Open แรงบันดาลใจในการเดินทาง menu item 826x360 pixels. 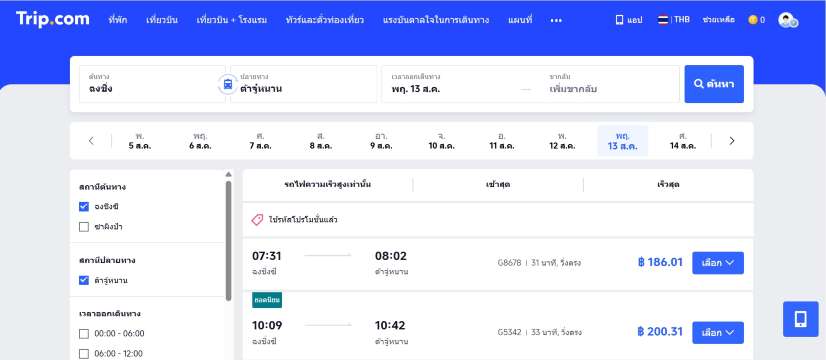coord(436,20)
